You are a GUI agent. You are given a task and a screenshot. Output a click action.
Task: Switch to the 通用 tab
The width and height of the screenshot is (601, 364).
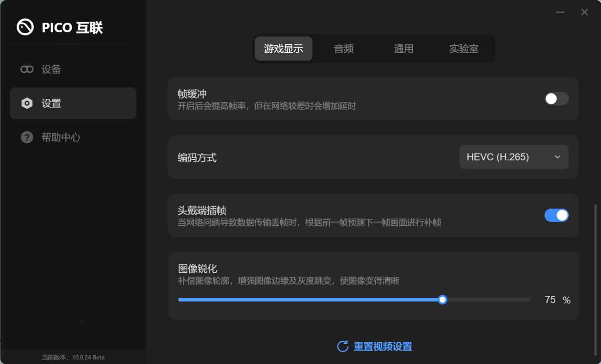[403, 49]
